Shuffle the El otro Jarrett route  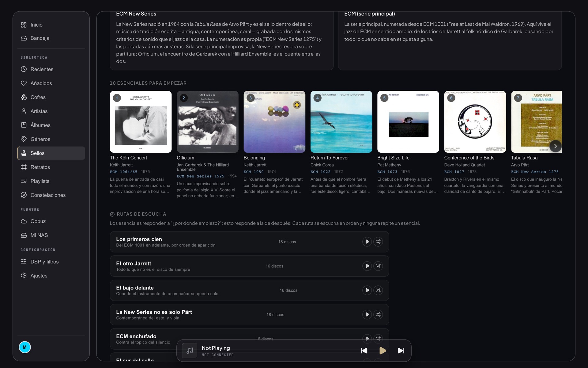point(378,266)
